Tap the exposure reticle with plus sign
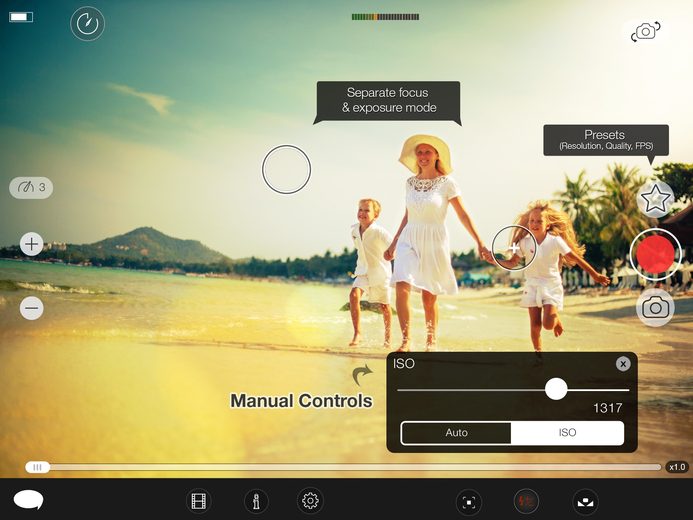This screenshot has width=693, height=520. (x=514, y=248)
